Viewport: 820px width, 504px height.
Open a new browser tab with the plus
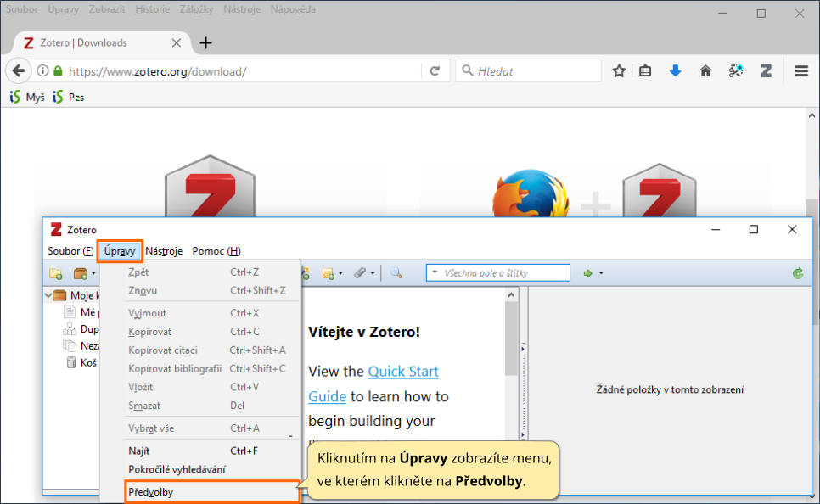pyautogui.click(x=206, y=43)
